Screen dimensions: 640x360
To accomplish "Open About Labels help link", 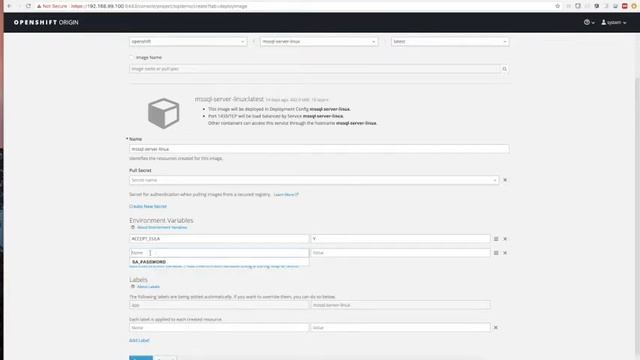I will (x=148, y=287).
